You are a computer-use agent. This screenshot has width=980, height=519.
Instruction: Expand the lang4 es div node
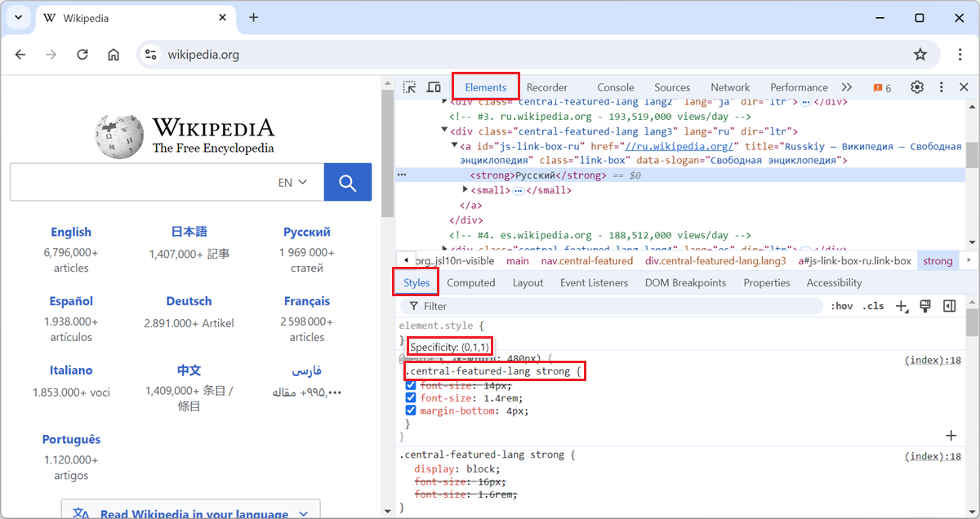tap(444, 249)
